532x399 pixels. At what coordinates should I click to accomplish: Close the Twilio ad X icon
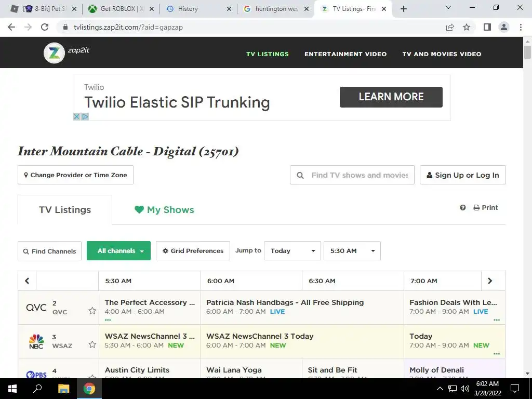coord(77,117)
